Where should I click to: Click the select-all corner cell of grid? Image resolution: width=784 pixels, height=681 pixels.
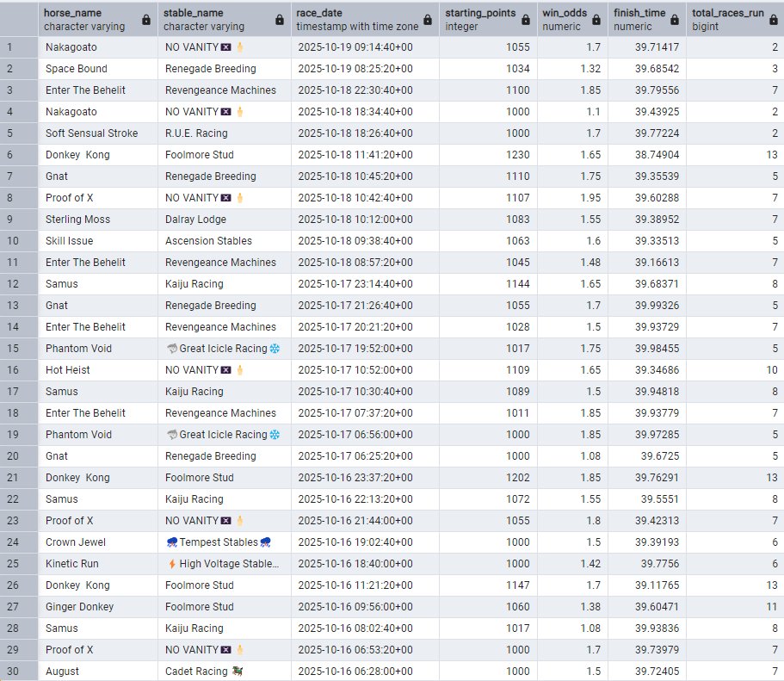click(19, 20)
